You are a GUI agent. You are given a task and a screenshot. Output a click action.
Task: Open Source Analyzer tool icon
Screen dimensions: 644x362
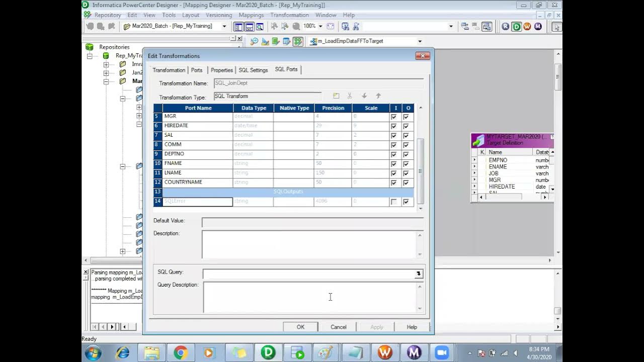(x=254, y=41)
